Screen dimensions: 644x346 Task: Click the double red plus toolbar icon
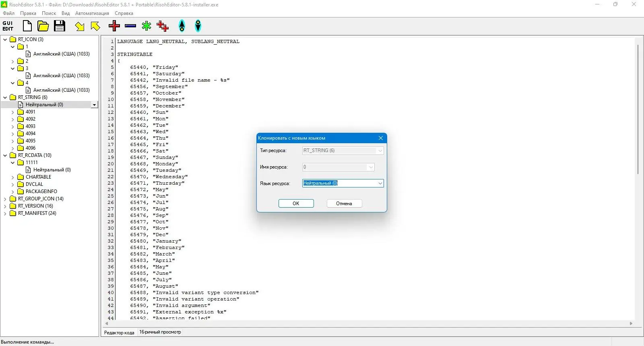pos(163,26)
